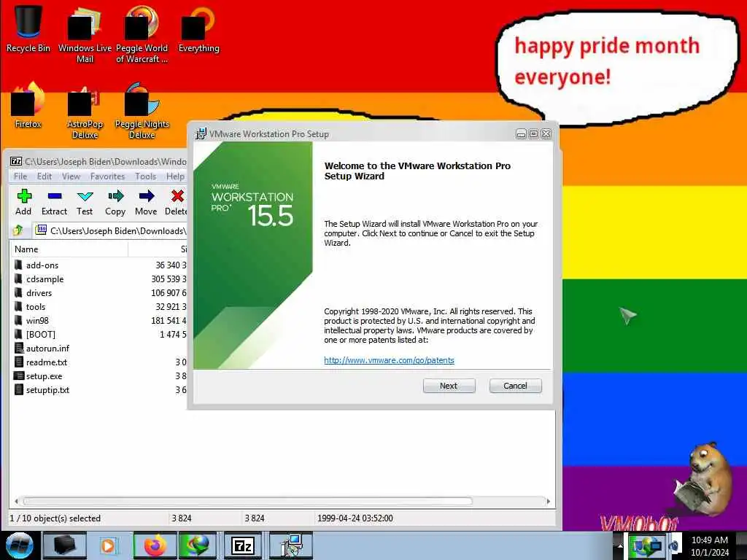Select the Peggle Nights Deluxe desktop icon
Image resolution: width=747 pixels, height=560 pixels.
[142, 111]
